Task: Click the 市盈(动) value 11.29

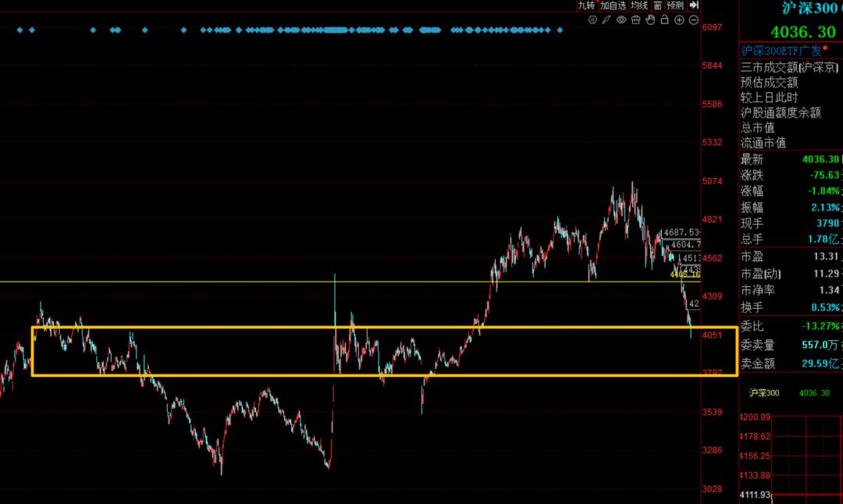Action: [x=827, y=274]
